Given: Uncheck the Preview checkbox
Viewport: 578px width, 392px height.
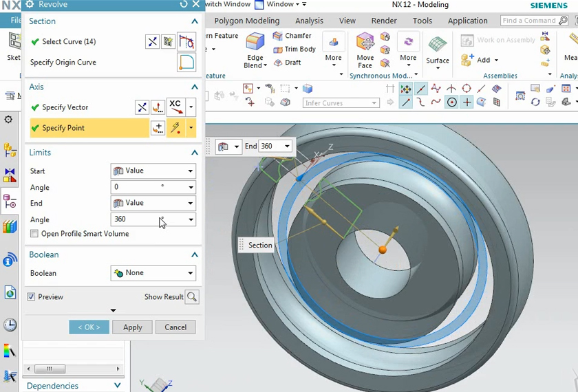Looking at the screenshot, I should coord(32,297).
